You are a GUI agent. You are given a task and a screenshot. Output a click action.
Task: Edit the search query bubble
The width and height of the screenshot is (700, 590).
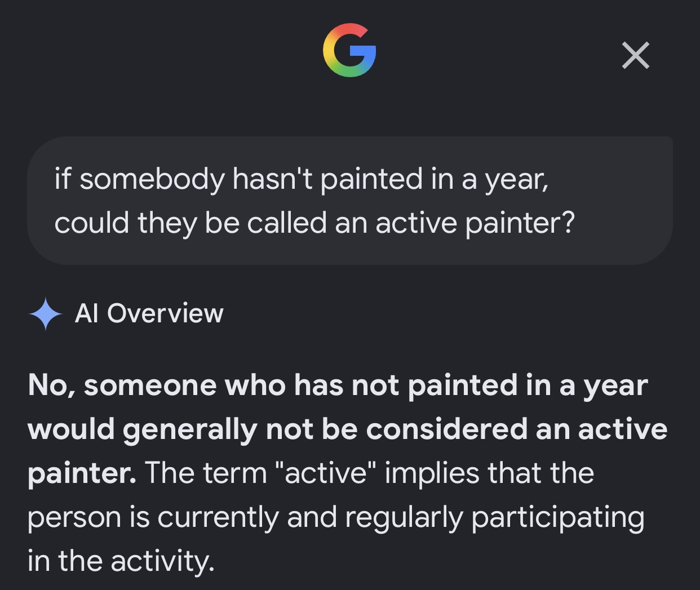point(350,200)
